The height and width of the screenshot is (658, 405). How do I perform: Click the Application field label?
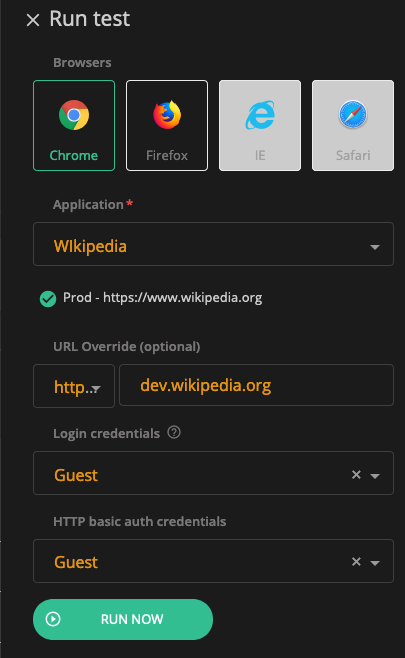[89, 205]
